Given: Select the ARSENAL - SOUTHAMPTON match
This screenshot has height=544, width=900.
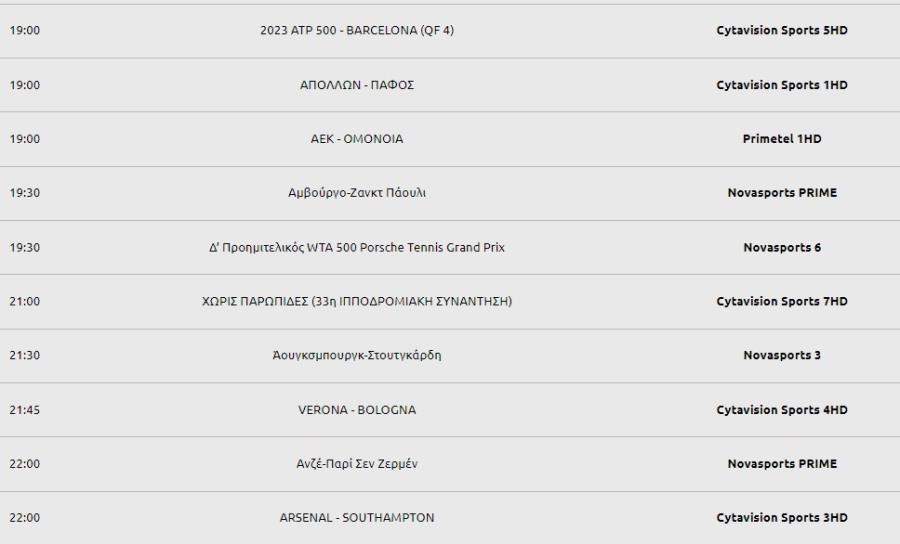Looking at the screenshot, I should pos(356,518).
